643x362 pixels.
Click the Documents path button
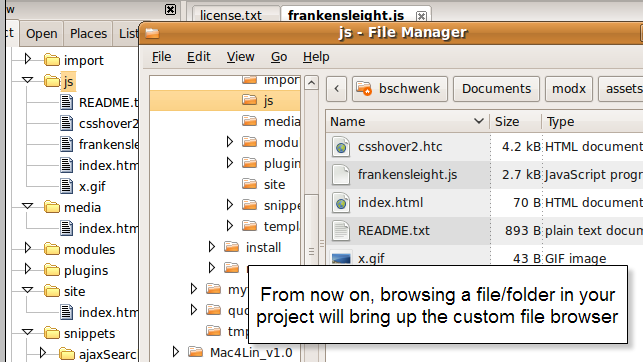[496, 89]
